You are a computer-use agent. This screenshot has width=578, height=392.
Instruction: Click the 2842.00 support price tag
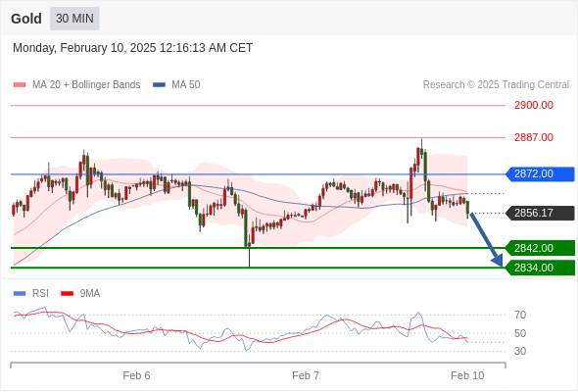540,248
